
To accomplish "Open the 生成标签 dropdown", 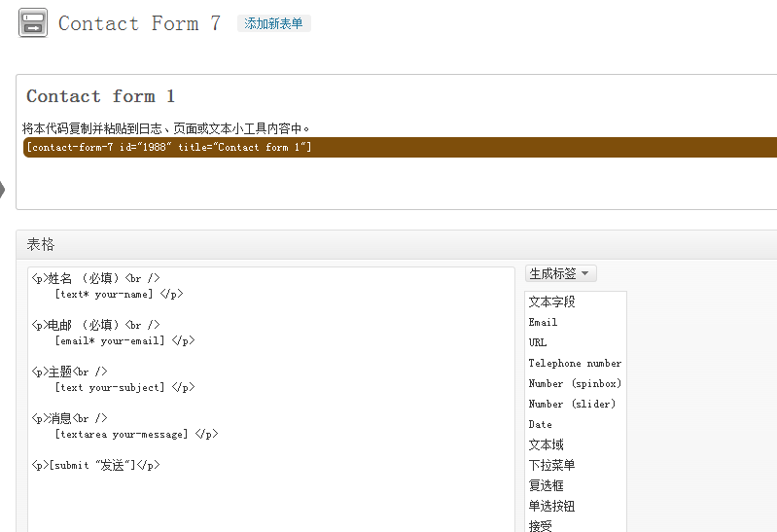I will coord(560,273).
